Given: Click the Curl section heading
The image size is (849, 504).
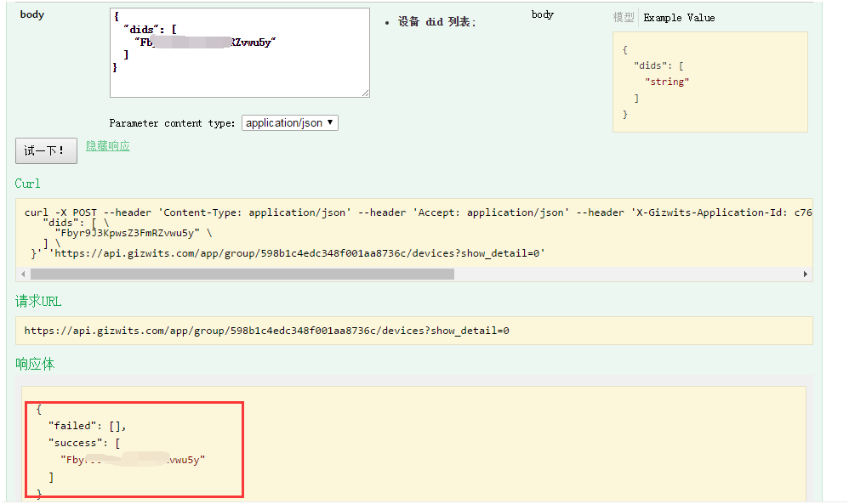Looking at the screenshot, I should (x=26, y=183).
